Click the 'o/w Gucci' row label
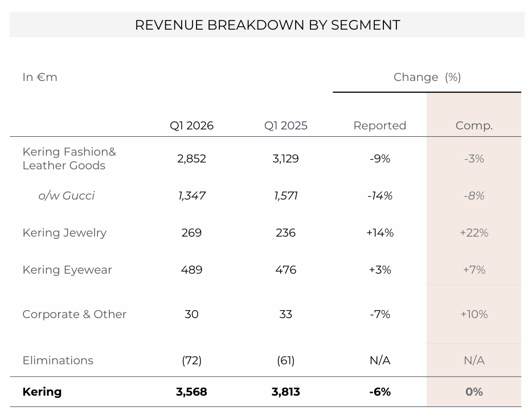 67,196
